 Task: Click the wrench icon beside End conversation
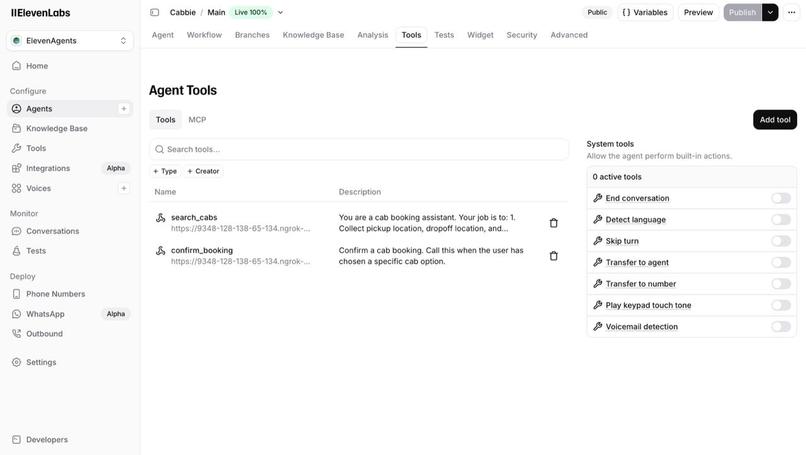coord(597,198)
